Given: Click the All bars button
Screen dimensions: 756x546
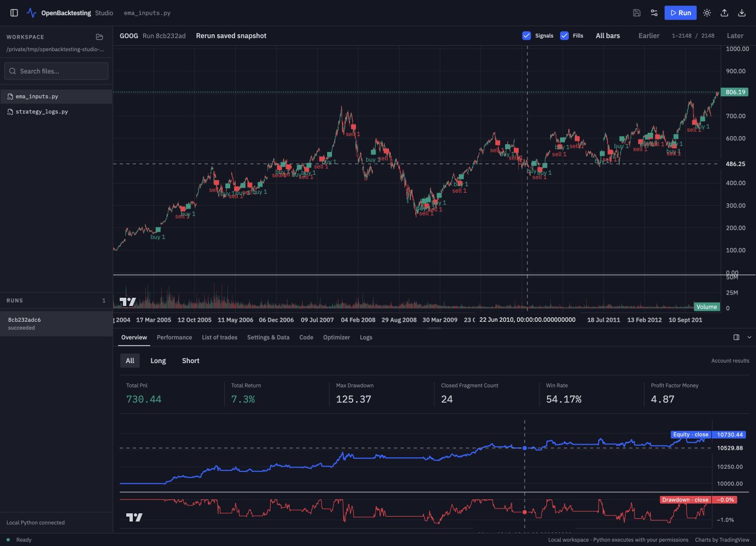Looking at the screenshot, I should pos(607,35).
